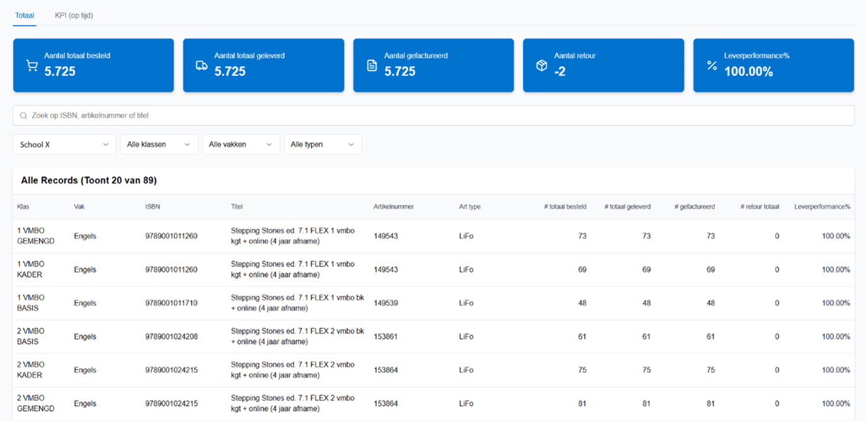Sort by # totaal geleverd column header
The width and height of the screenshot is (868, 423).
tap(627, 206)
